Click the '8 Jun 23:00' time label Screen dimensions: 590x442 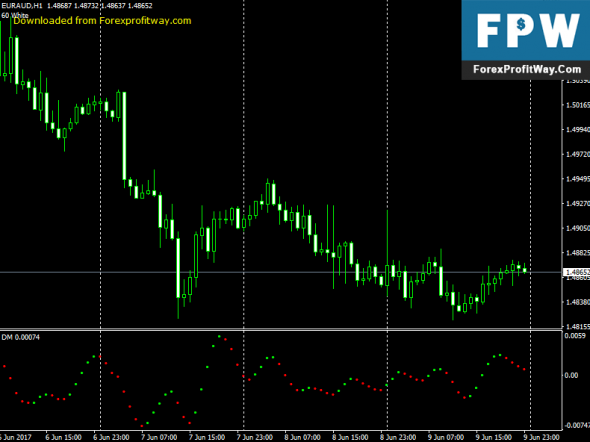coord(398,437)
